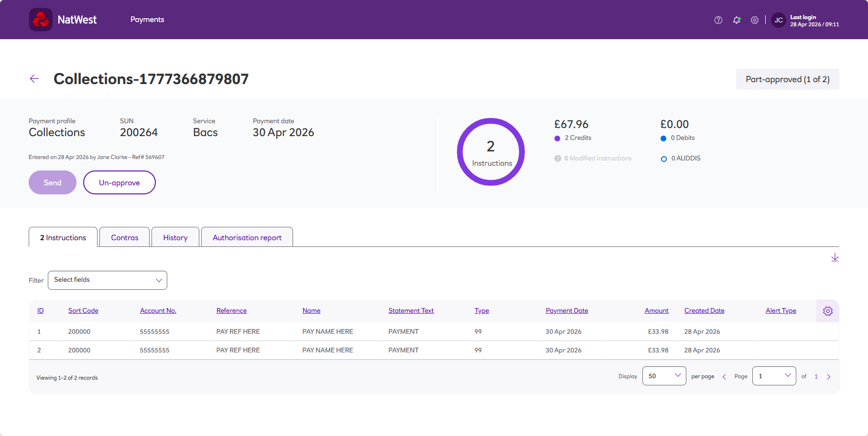Download instructions using the download arrow icon
The width and height of the screenshot is (868, 436).
pyautogui.click(x=835, y=257)
